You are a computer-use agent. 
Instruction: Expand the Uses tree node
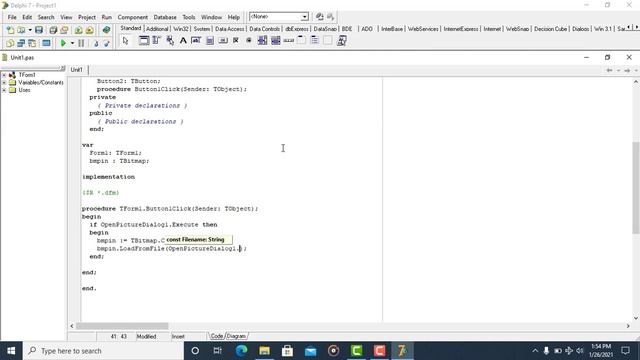point(4,90)
